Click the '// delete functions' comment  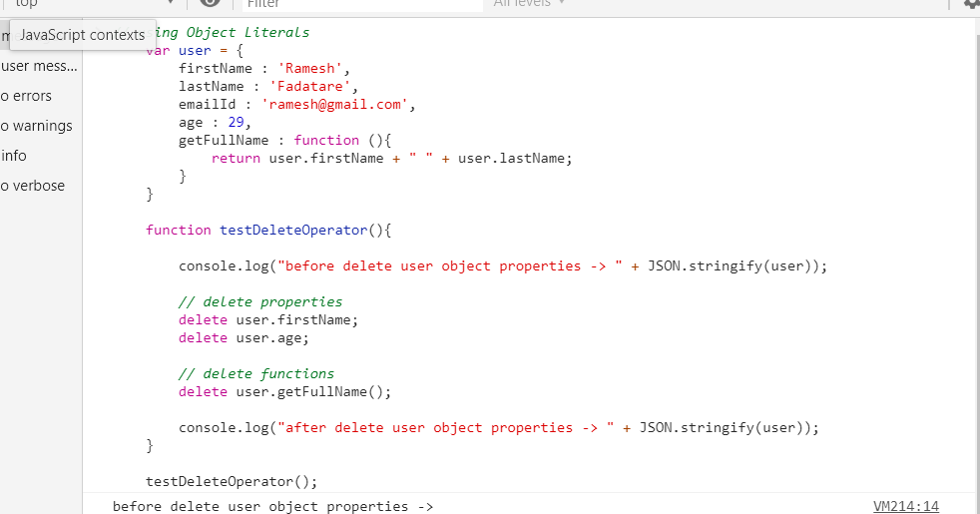click(x=256, y=374)
